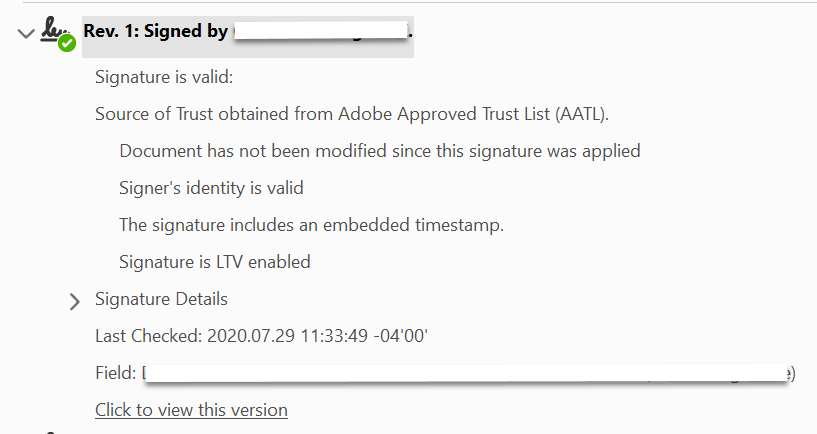This screenshot has width=817, height=434.
Task: Select 'Document has not been modified' line
Action: (x=379, y=151)
